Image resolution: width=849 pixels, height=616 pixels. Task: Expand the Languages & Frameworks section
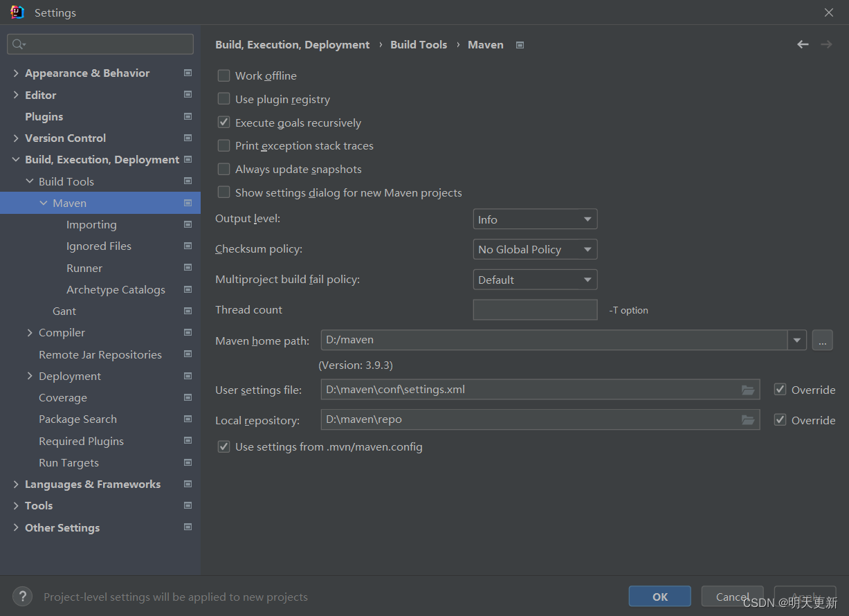tap(16, 484)
